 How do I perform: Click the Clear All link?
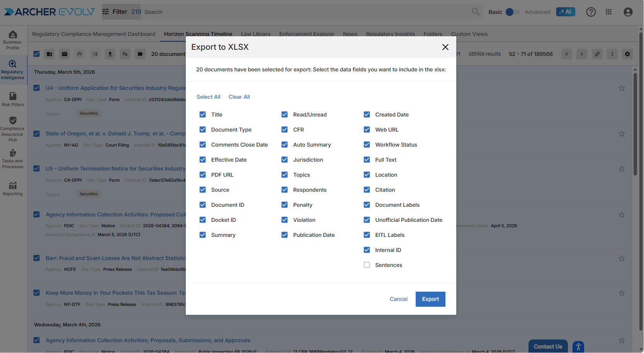[x=239, y=97]
